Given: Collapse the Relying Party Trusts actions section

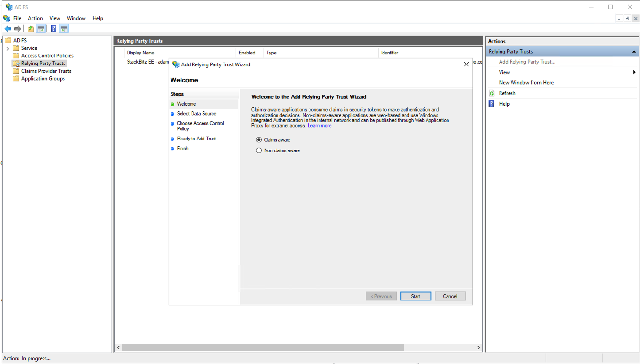Looking at the screenshot, I should tap(634, 52).
